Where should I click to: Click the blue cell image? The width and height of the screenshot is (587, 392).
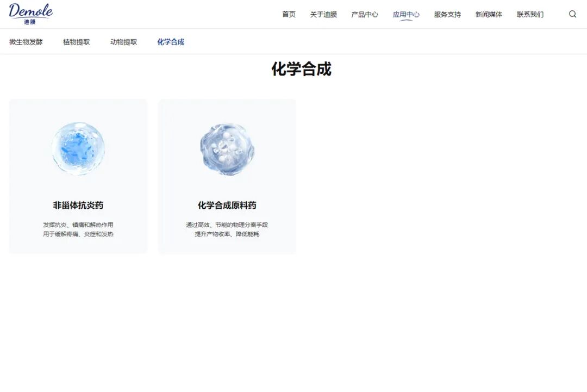[78, 148]
